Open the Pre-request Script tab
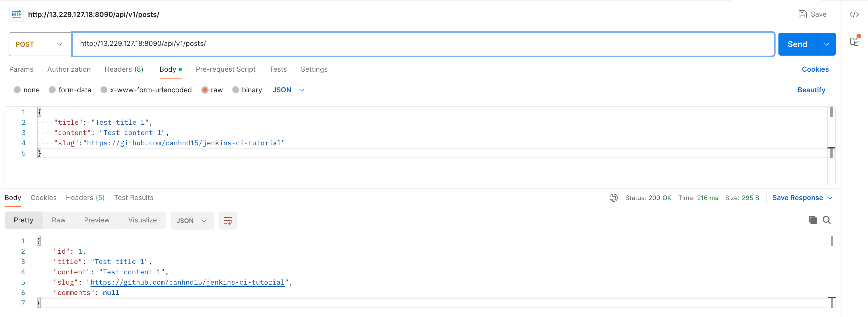868x317 pixels. (225, 69)
